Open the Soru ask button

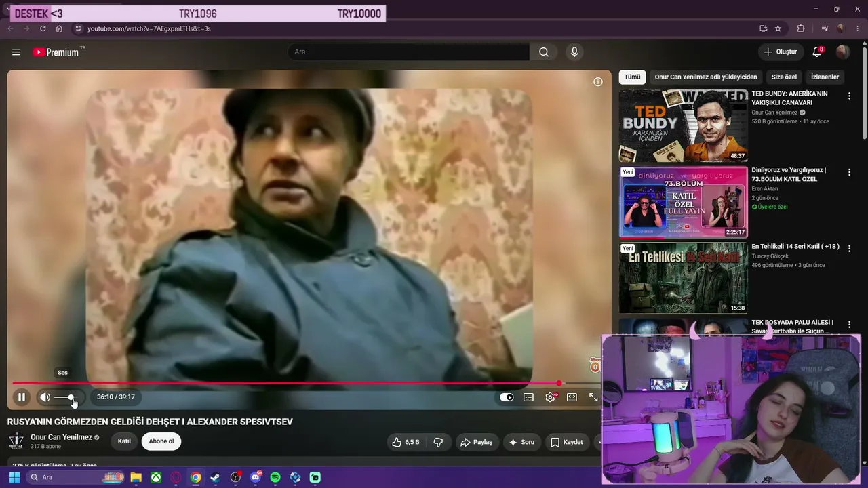coord(521,442)
